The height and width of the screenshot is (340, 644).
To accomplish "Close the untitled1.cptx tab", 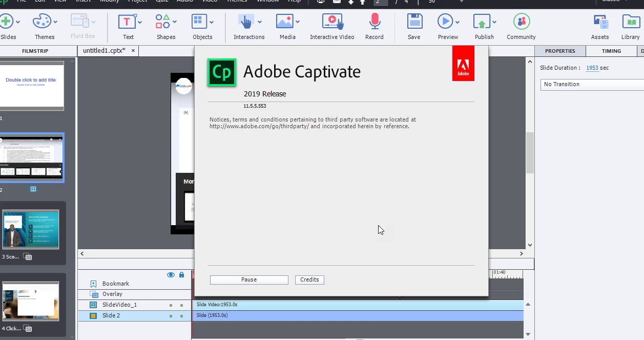I will click(133, 51).
